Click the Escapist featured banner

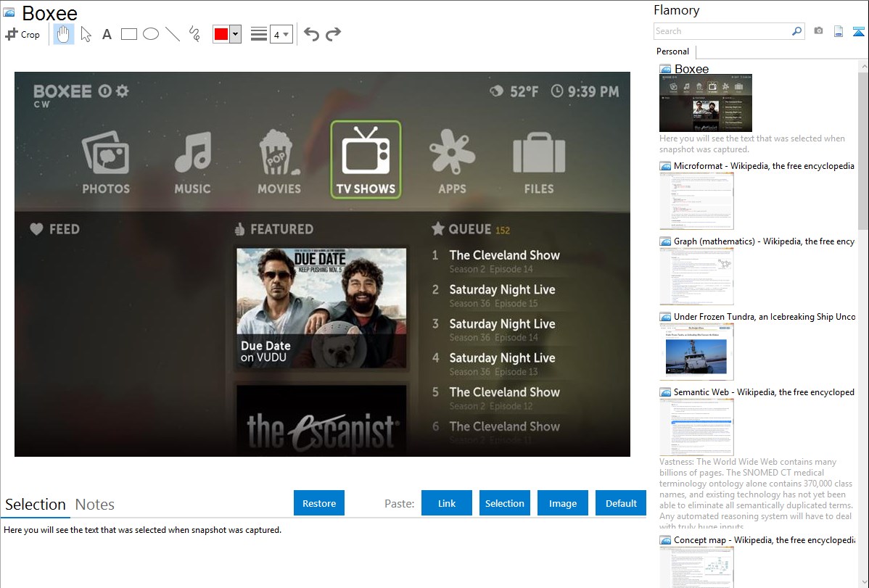(321, 421)
